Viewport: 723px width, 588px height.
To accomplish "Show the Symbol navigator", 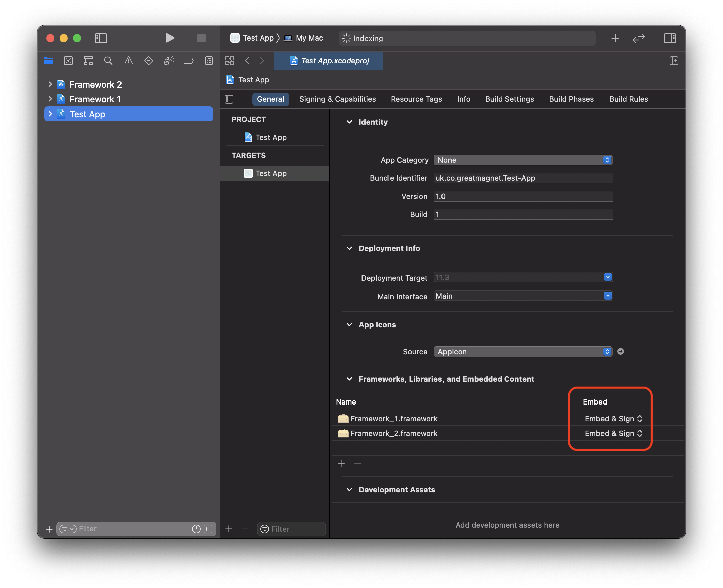I will (x=88, y=61).
